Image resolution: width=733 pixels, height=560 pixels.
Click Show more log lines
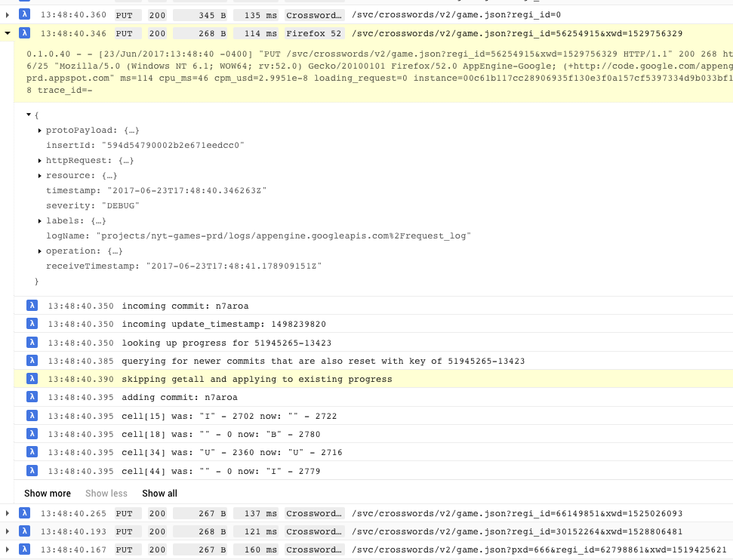pyautogui.click(x=48, y=493)
